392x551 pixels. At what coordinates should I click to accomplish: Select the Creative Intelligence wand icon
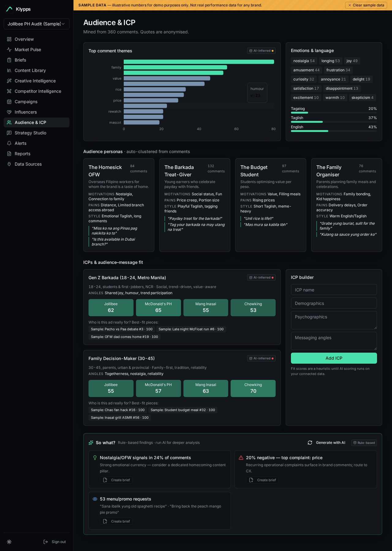click(9, 81)
